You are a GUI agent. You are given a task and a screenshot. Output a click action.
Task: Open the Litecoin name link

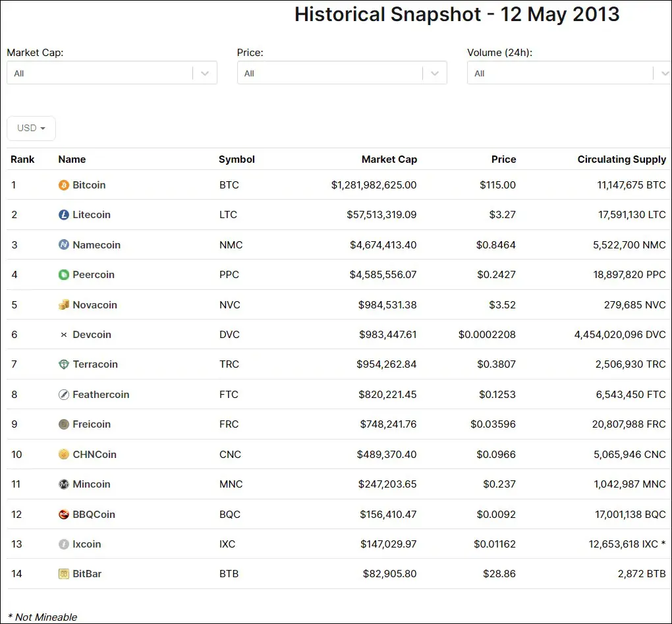click(92, 215)
